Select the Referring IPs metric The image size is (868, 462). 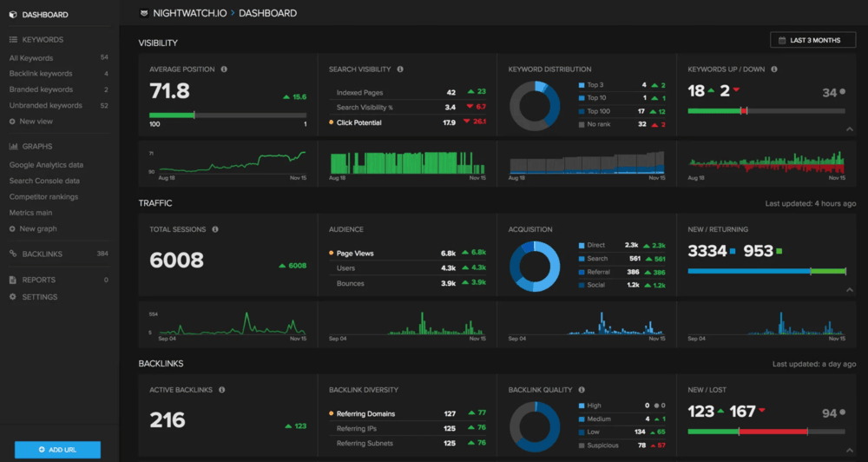(408, 429)
